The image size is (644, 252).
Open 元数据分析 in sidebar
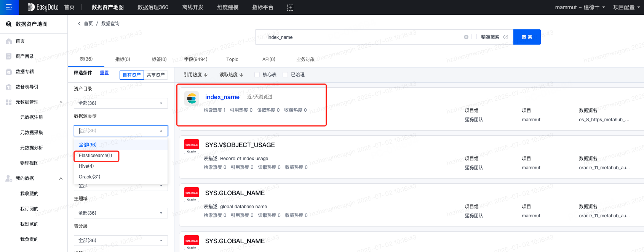click(x=32, y=148)
